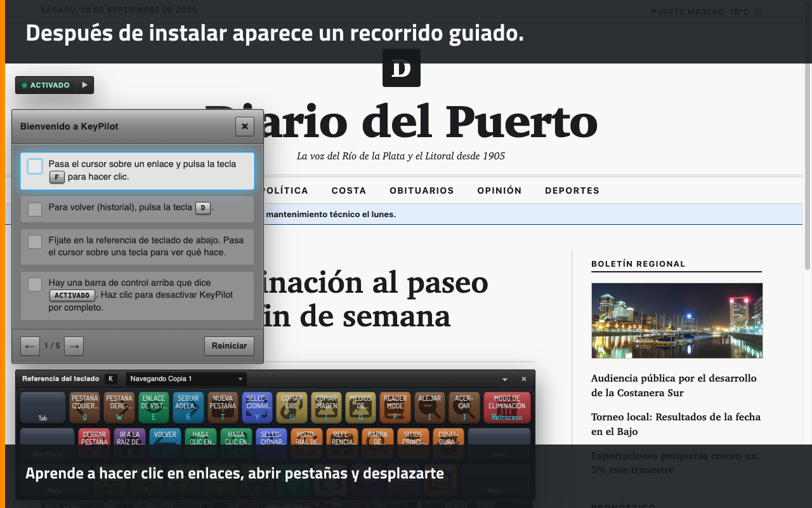812x508 pixels.
Task: Check the first tutorial step checkbox
Action: tap(35, 166)
